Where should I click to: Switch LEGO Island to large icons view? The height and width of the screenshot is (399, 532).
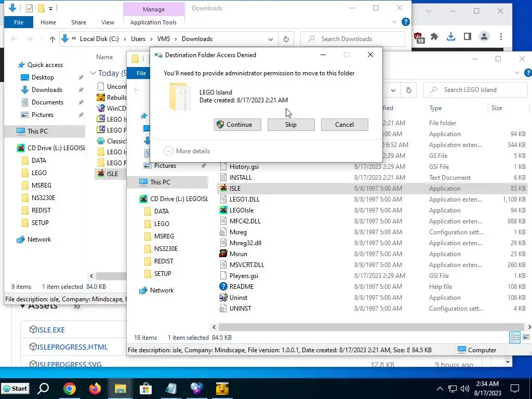(x=526, y=337)
